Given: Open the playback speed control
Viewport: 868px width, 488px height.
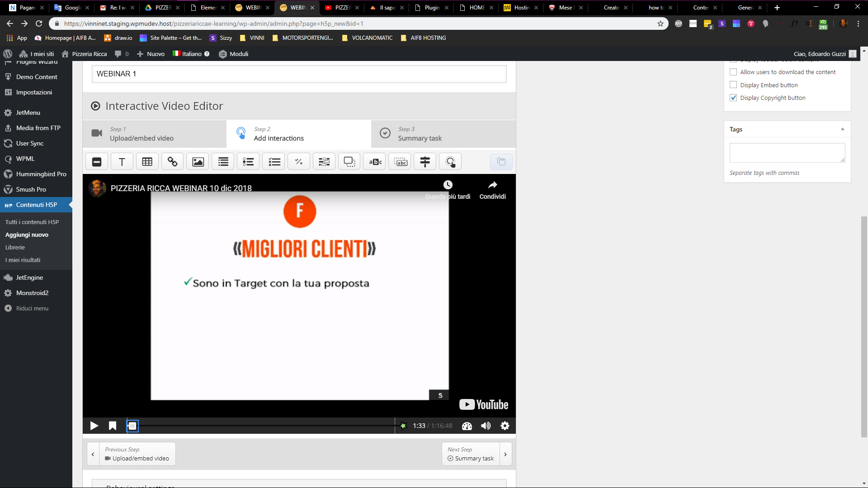Looking at the screenshot, I should click(x=467, y=426).
